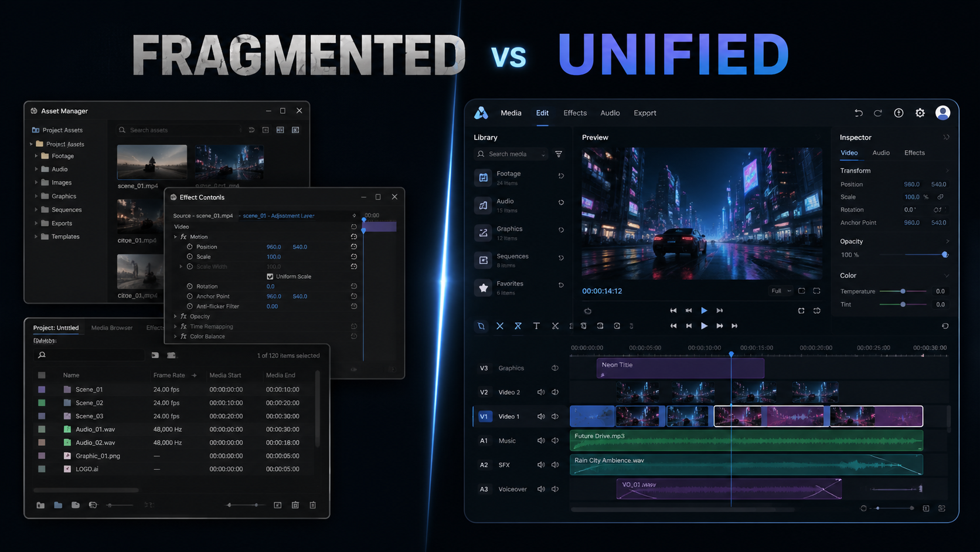980x552 pixels.
Task: Click the Frame Rate column header
Action: [169, 375]
